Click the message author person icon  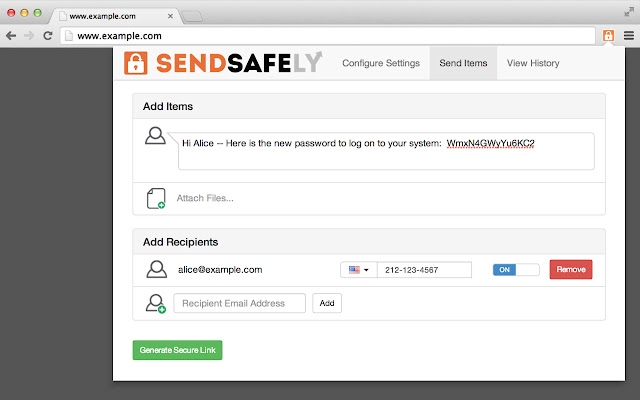[155, 136]
